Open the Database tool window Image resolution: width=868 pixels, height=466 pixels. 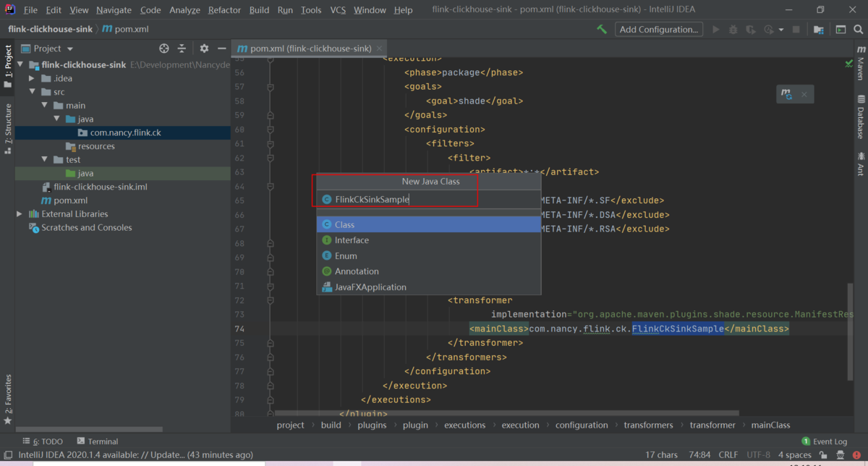click(861, 117)
